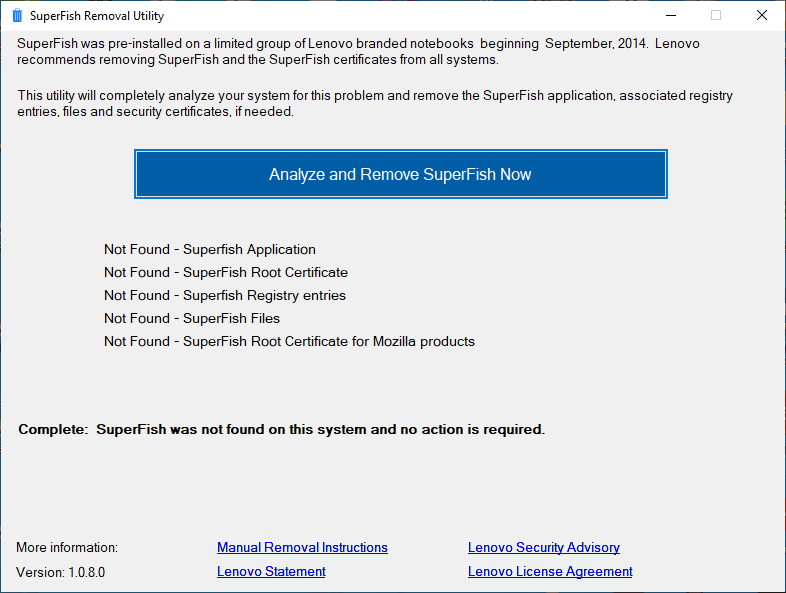Screen dimensions: 786x593
Task: Close the SuperFish Removal Utility window
Action: (762, 16)
